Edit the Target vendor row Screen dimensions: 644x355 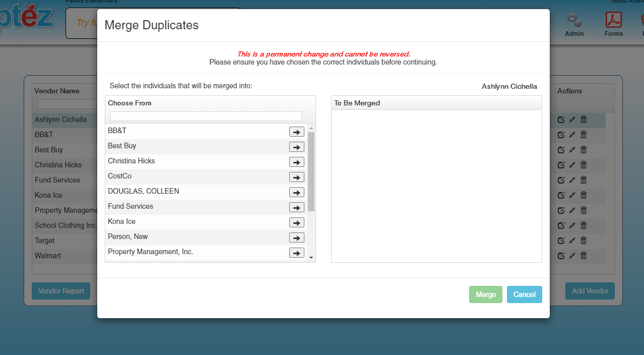pyautogui.click(x=561, y=241)
